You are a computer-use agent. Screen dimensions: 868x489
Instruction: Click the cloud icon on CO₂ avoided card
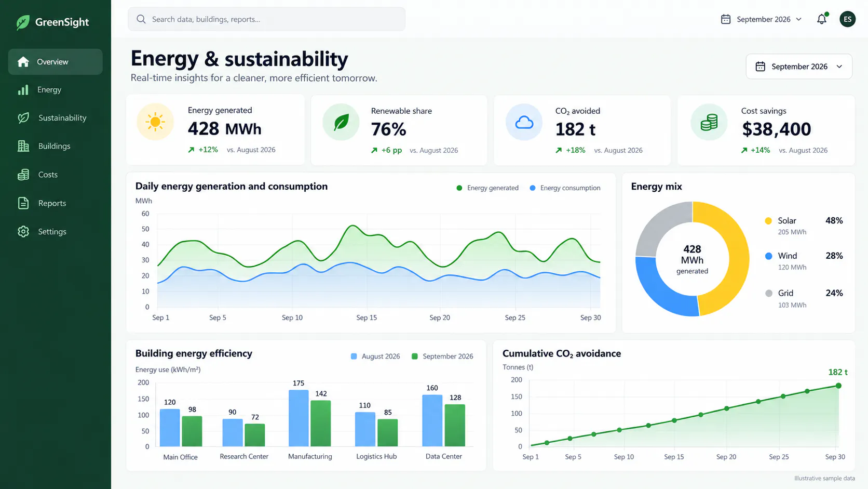(x=524, y=122)
